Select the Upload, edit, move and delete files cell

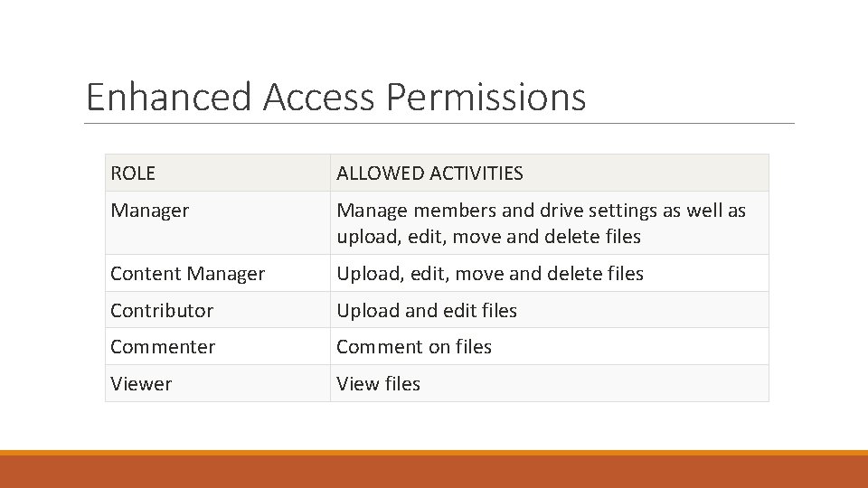549,273
